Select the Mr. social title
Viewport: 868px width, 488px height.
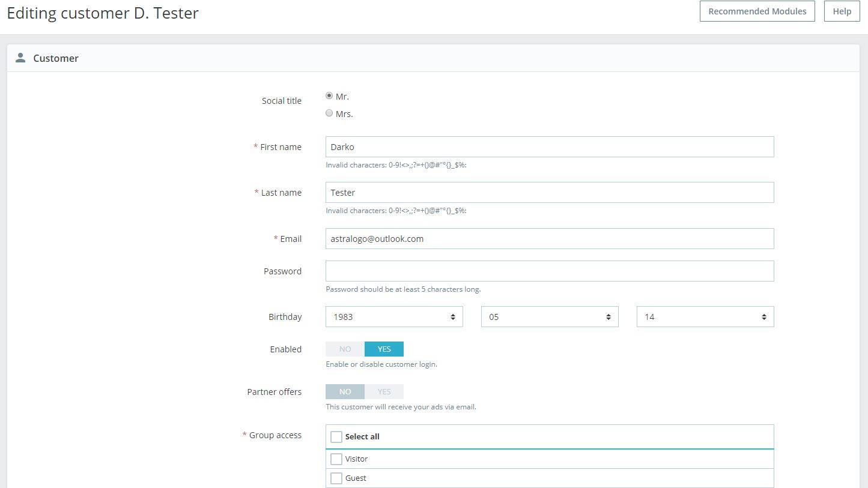[329, 95]
